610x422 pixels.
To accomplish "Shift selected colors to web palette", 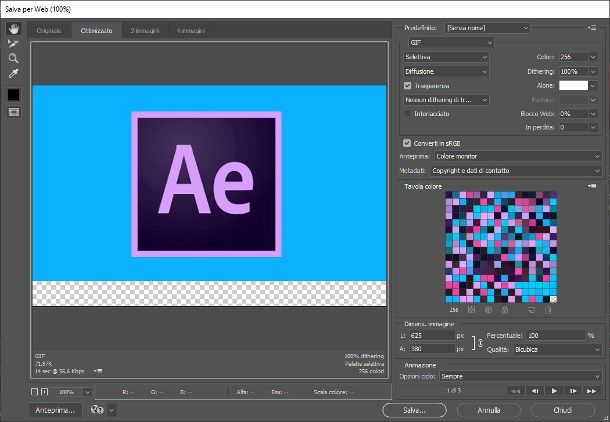I will tap(488, 310).
